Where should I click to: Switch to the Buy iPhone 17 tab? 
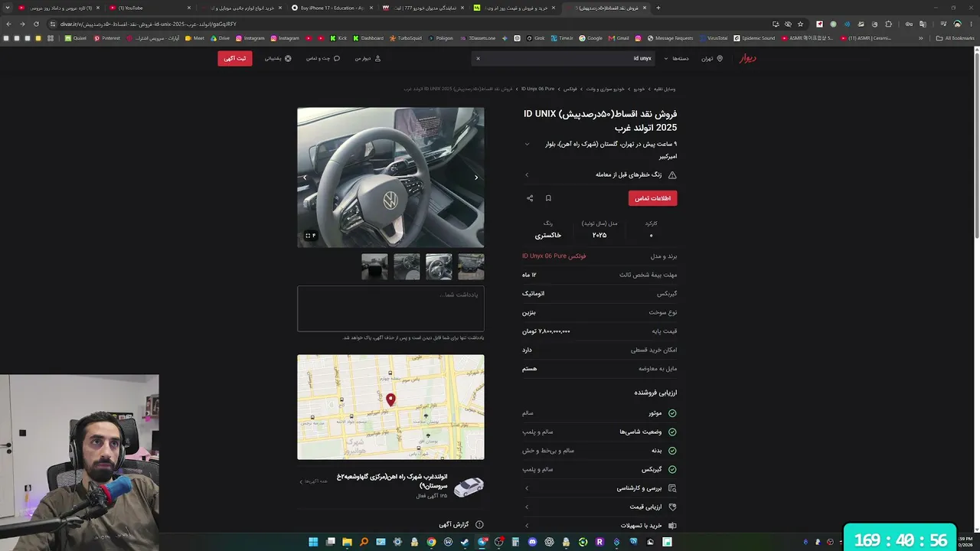333,8
